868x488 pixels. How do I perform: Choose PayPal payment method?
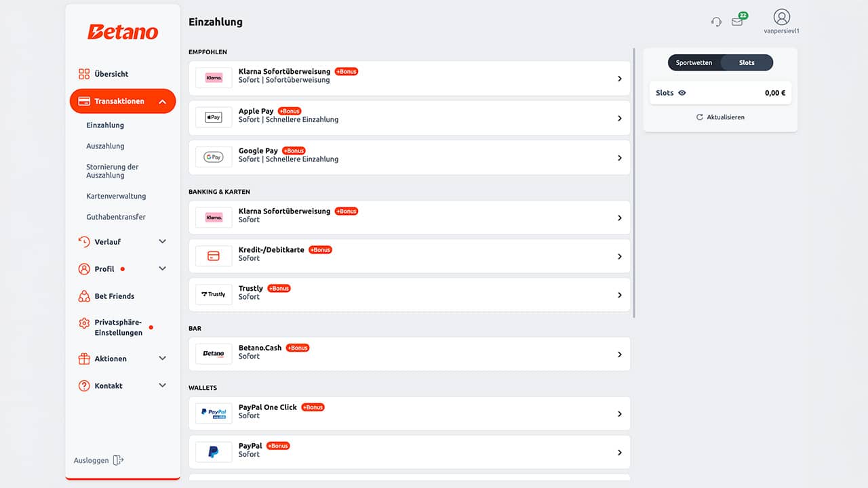(x=410, y=452)
